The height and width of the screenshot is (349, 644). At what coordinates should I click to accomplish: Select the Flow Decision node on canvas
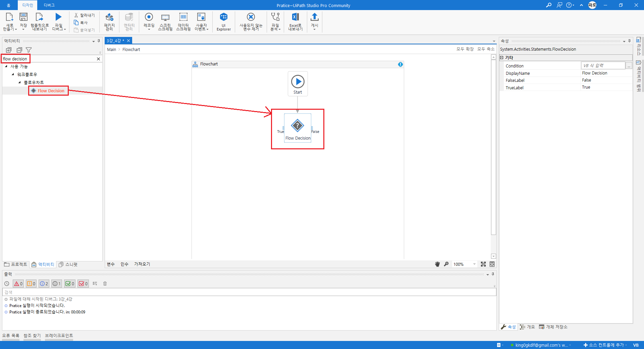[x=298, y=128]
